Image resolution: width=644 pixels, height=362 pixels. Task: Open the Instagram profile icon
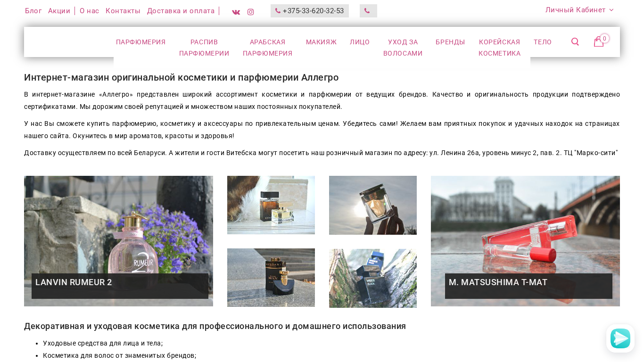[x=251, y=12]
